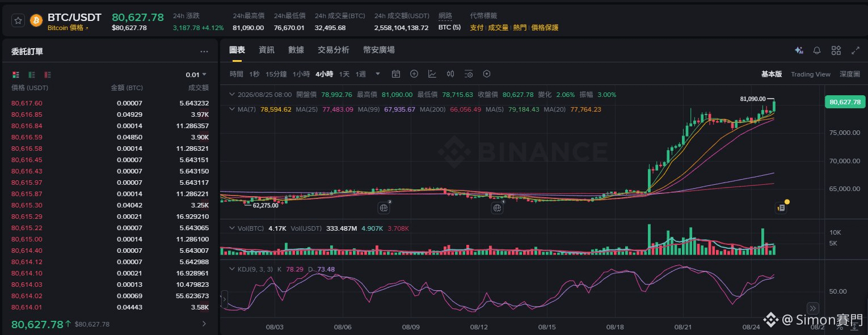868x335 pixels.
Task: Open the Bitcoin 價格 link under BTC/USDT
Action: [68, 28]
